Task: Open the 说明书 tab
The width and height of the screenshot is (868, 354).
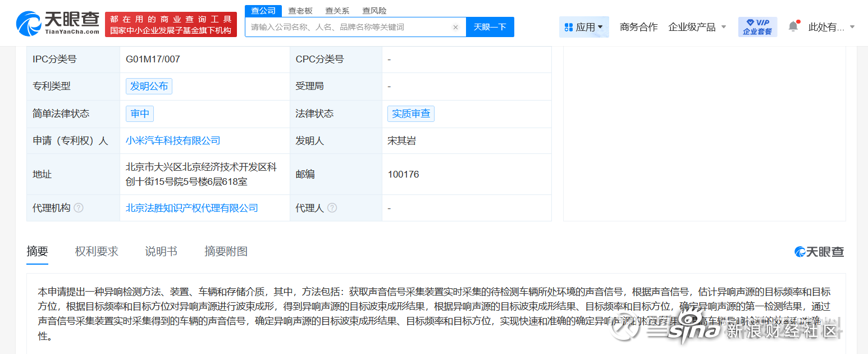Action: point(161,252)
